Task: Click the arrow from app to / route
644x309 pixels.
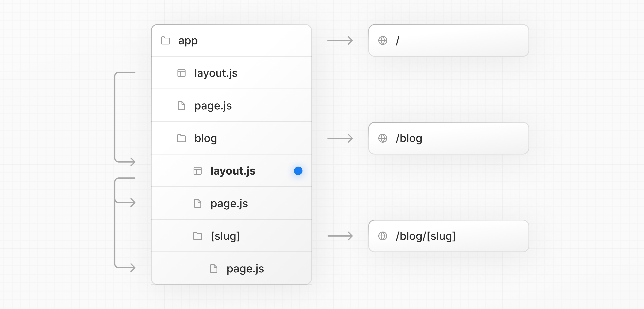Action: tap(340, 40)
